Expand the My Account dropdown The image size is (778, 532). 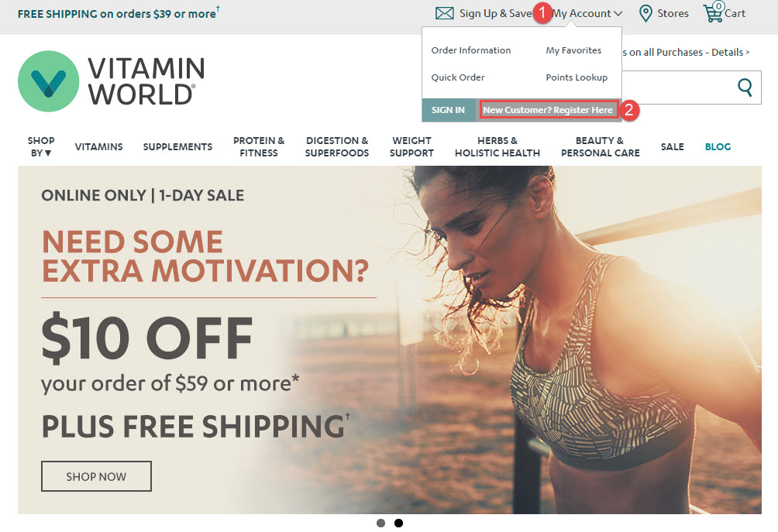pyautogui.click(x=587, y=13)
